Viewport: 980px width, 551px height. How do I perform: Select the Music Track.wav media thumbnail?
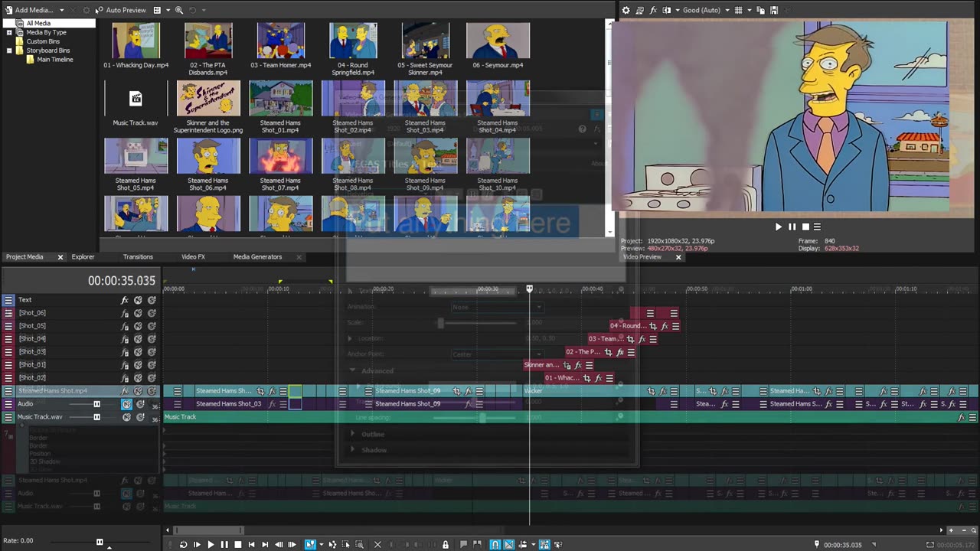tap(136, 98)
